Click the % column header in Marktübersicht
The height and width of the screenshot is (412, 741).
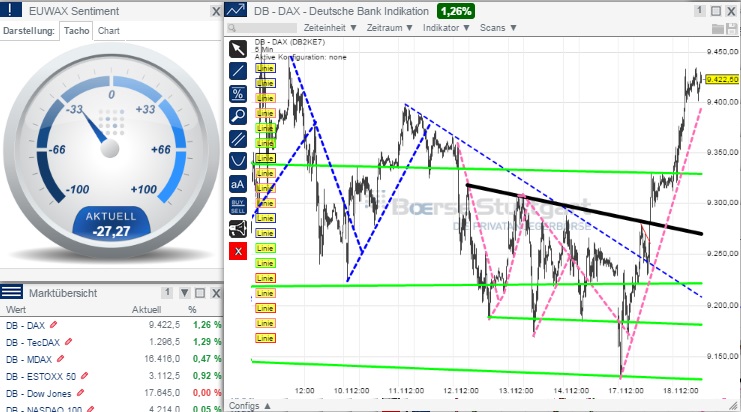pos(192,310)
